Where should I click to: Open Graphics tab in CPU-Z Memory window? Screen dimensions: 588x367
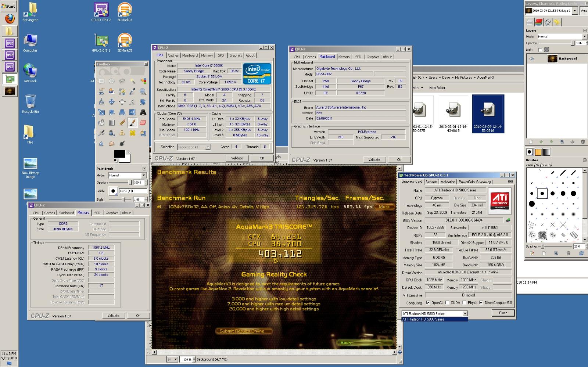point(112,213)
